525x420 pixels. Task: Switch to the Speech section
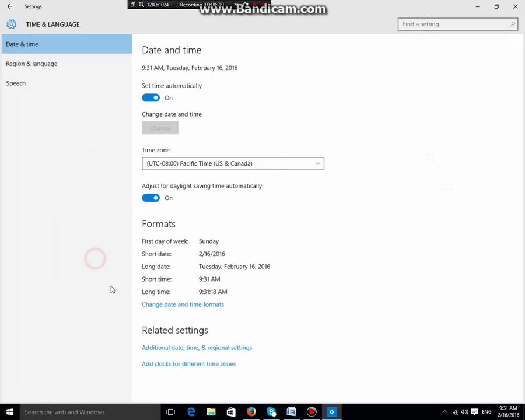point(66,83)
